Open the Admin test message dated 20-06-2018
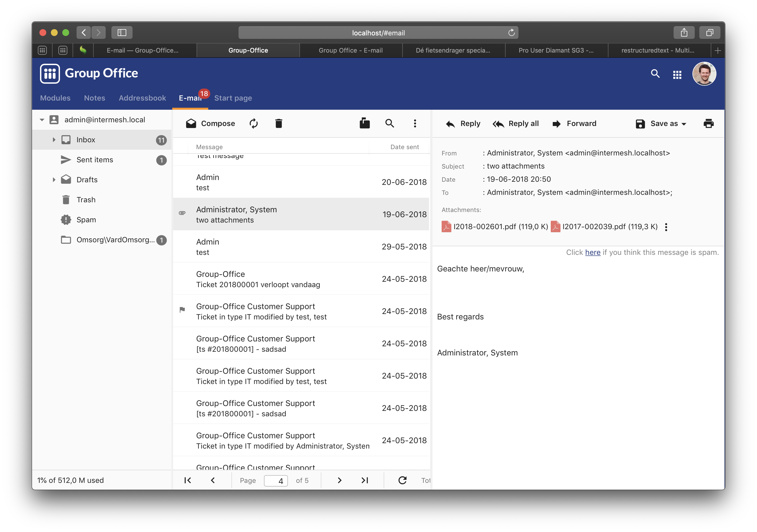Viewport: 757px width, 532px height. 301,182
